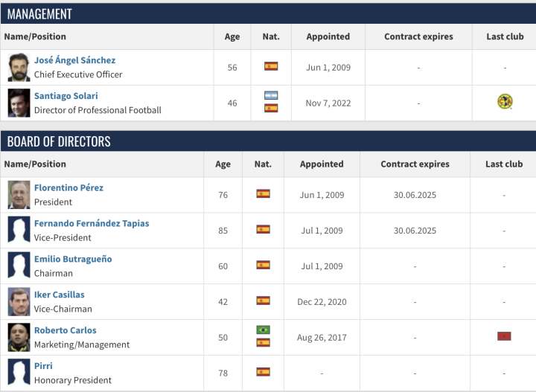Open Santiago Solari portrait thumbnail
This screenshot has width=536, height=392.
19,103
